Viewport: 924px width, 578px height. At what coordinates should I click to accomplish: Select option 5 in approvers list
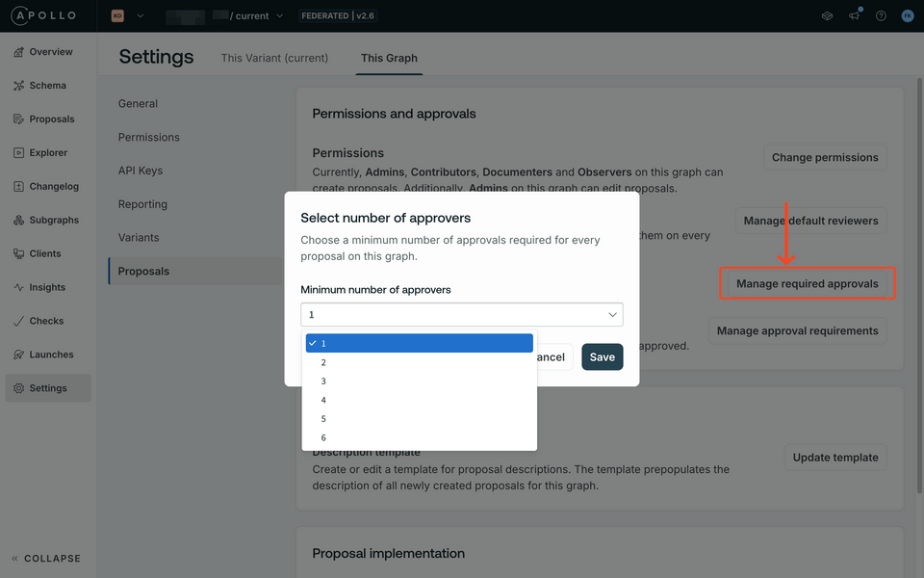coord(419,419)
